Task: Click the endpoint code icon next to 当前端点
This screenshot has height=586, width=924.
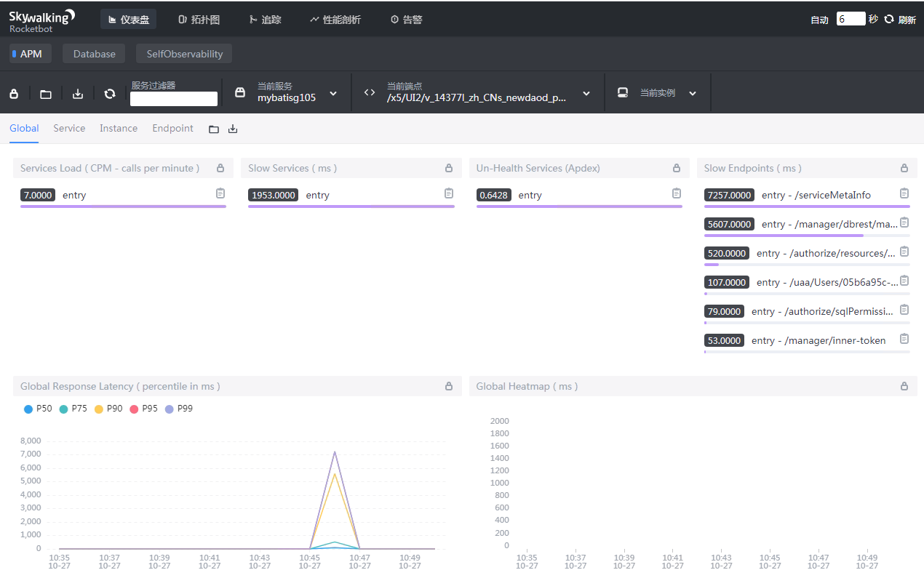Action: (370, 92)
